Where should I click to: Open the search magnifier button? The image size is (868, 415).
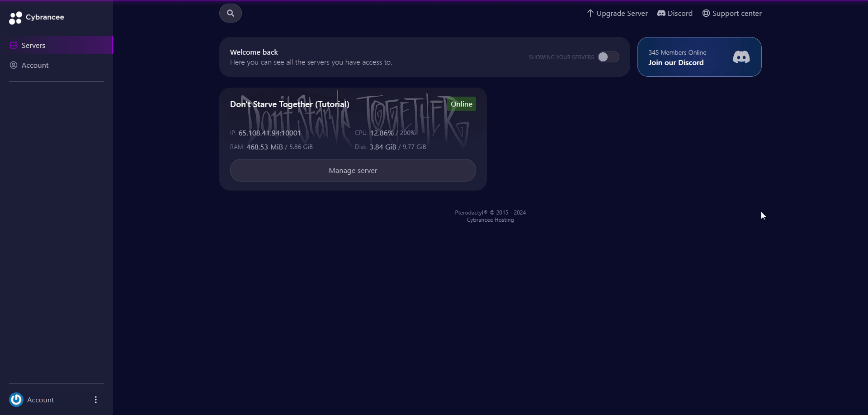pos(231,13)
